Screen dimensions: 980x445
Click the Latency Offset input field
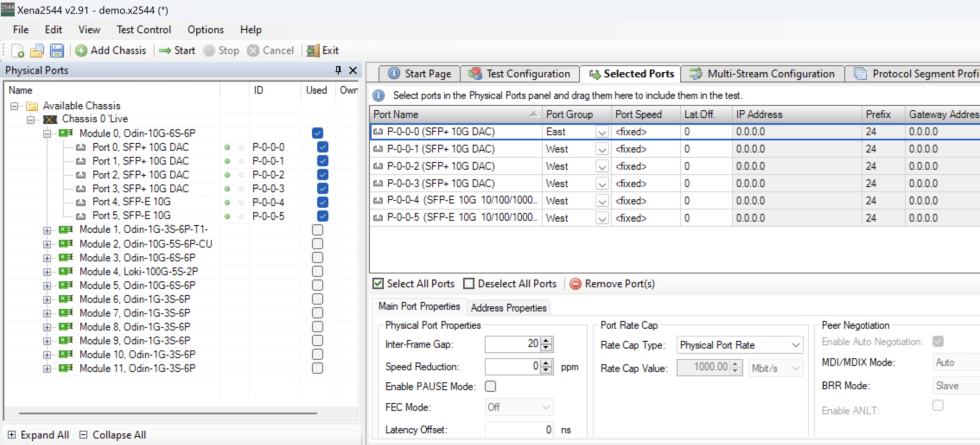click(x=519, y=429)
